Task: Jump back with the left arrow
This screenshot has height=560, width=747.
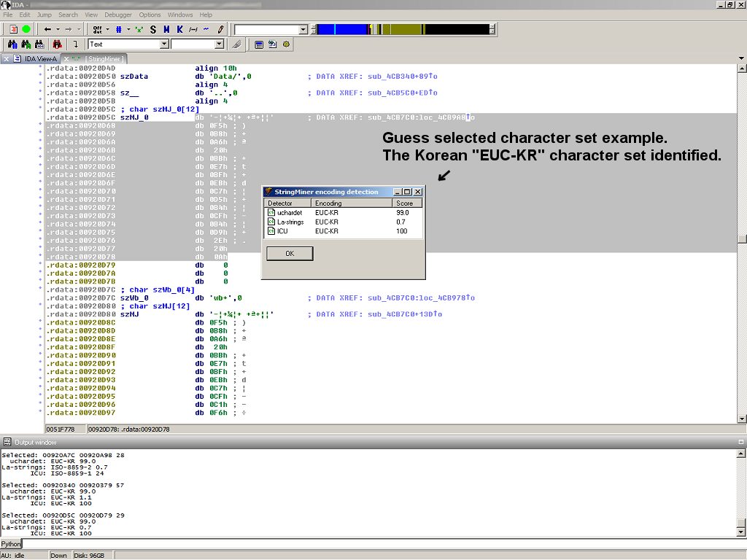Action: click(47, 29)
